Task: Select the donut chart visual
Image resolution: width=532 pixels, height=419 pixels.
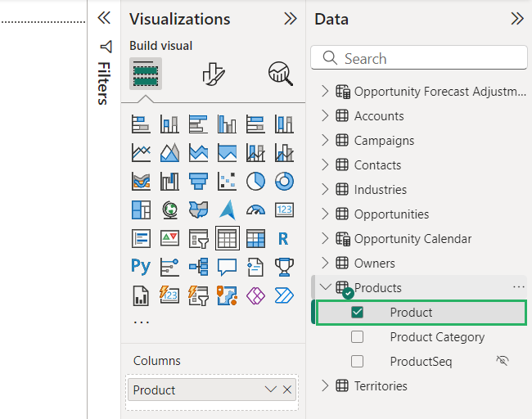Action: pos(284,181)
